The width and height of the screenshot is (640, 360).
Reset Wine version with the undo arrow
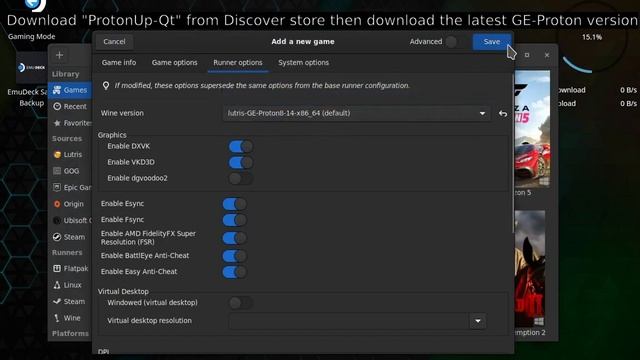pos(503,113)
